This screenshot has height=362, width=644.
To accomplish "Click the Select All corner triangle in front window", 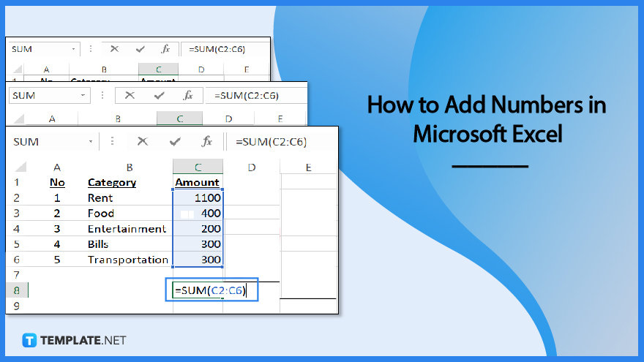I will click(x=21, y=167).
